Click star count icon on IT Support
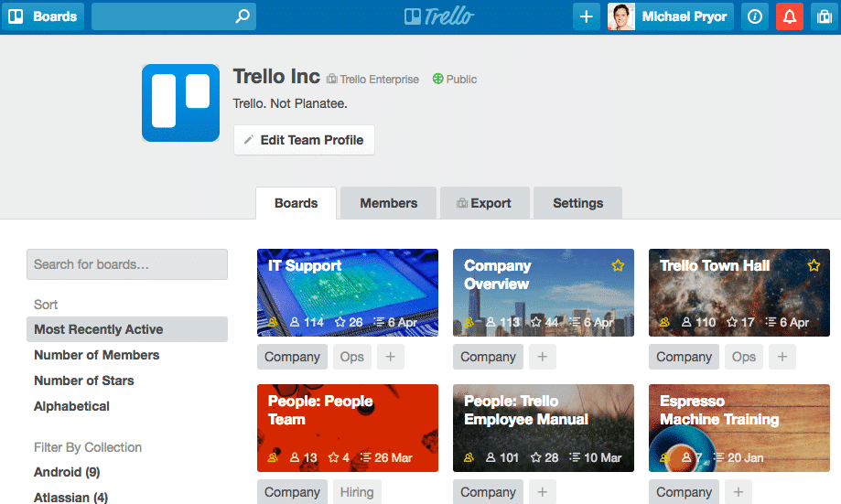 pos(340,322)
